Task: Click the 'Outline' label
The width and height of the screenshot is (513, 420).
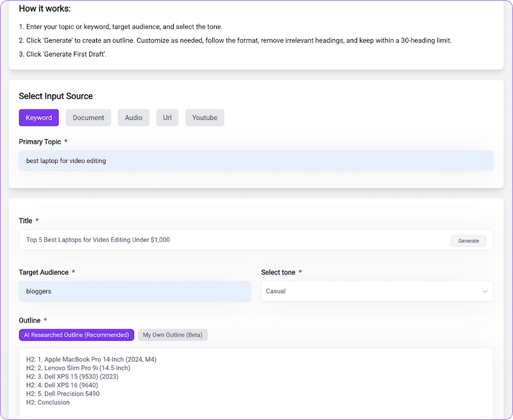Action: click(29, 321)
